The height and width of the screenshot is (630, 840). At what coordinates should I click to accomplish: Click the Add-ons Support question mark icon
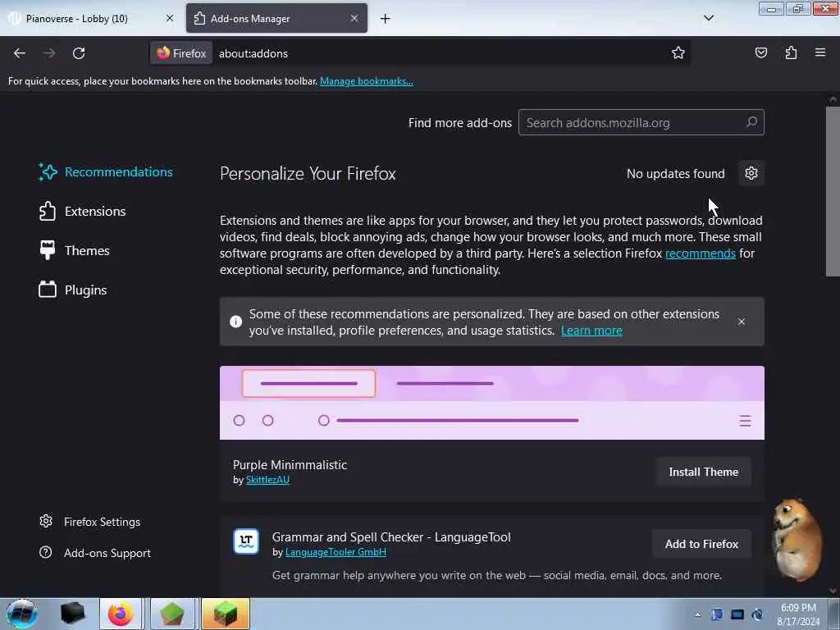click(x=46, y=552)
